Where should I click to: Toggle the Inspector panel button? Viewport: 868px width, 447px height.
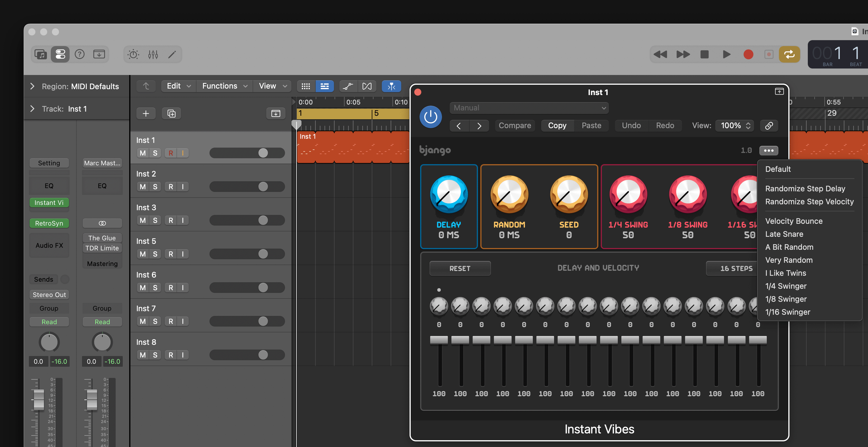(x=60, y=54)
